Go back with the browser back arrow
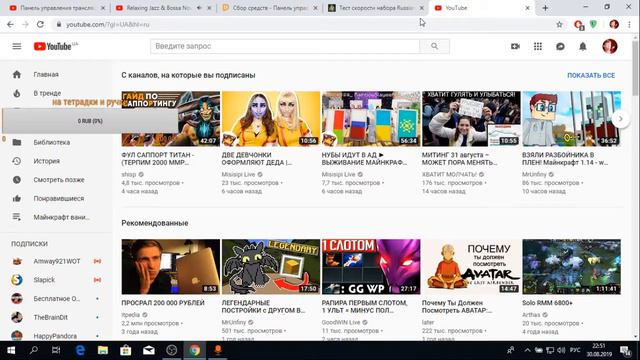Viewport: 640px width, 360px height. coord(10,24)
